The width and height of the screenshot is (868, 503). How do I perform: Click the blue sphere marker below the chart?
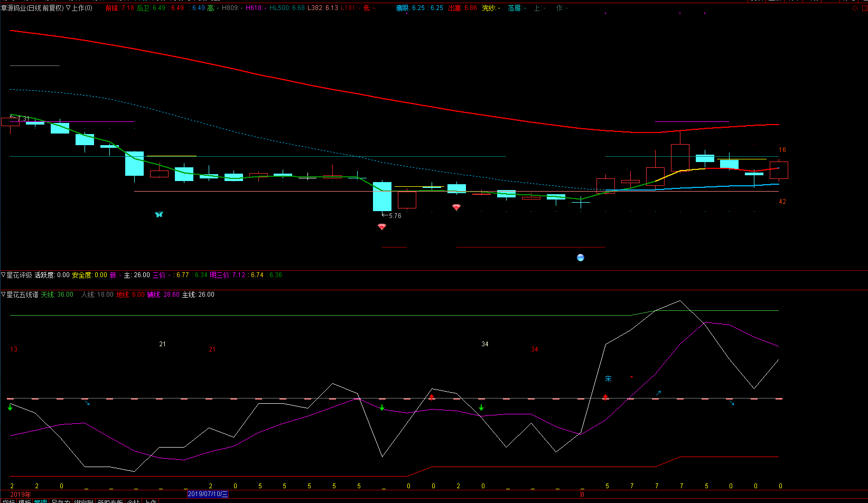pyautogui.click(x=581, y=258)
